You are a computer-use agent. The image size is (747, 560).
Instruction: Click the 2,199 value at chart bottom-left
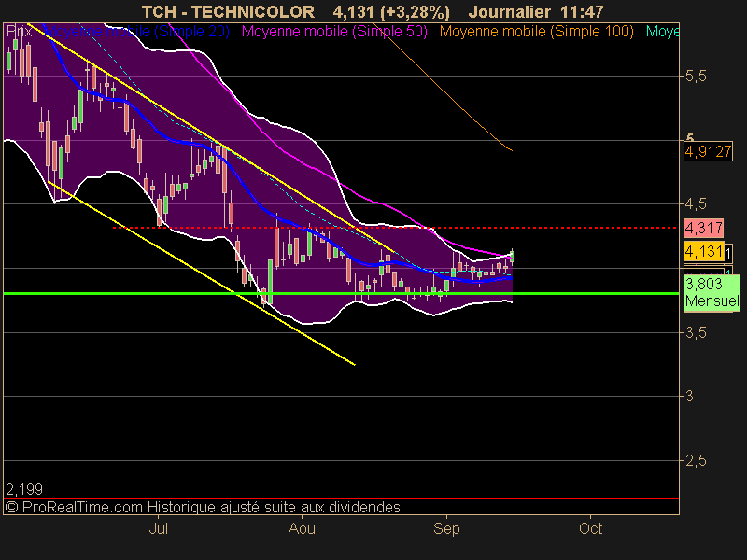click(24, 489)
